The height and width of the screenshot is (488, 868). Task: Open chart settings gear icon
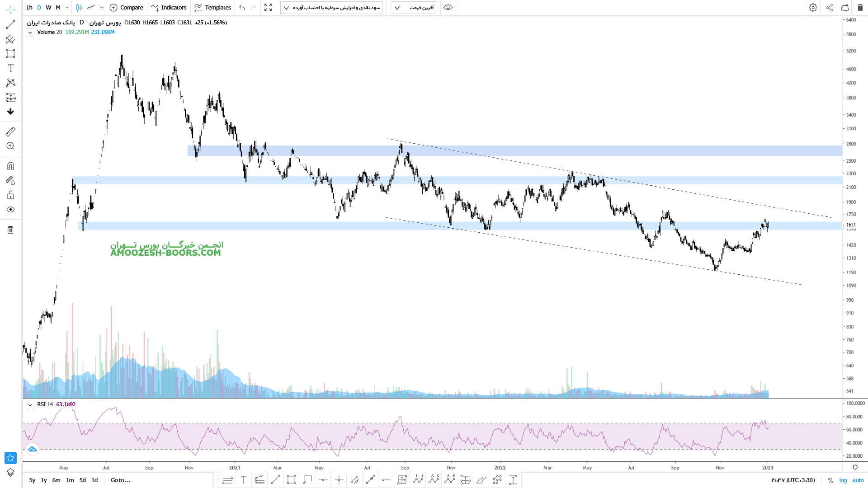pos(813,8)
